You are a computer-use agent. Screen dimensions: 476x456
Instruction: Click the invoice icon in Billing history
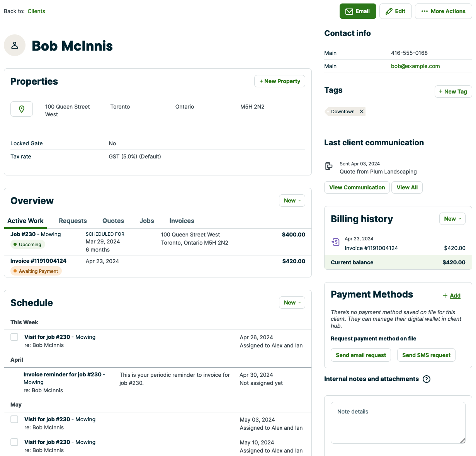click(335, 242)
